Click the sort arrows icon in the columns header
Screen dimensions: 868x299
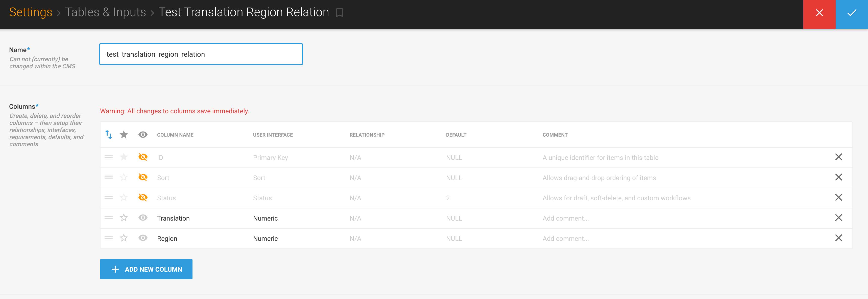(109, 135)
